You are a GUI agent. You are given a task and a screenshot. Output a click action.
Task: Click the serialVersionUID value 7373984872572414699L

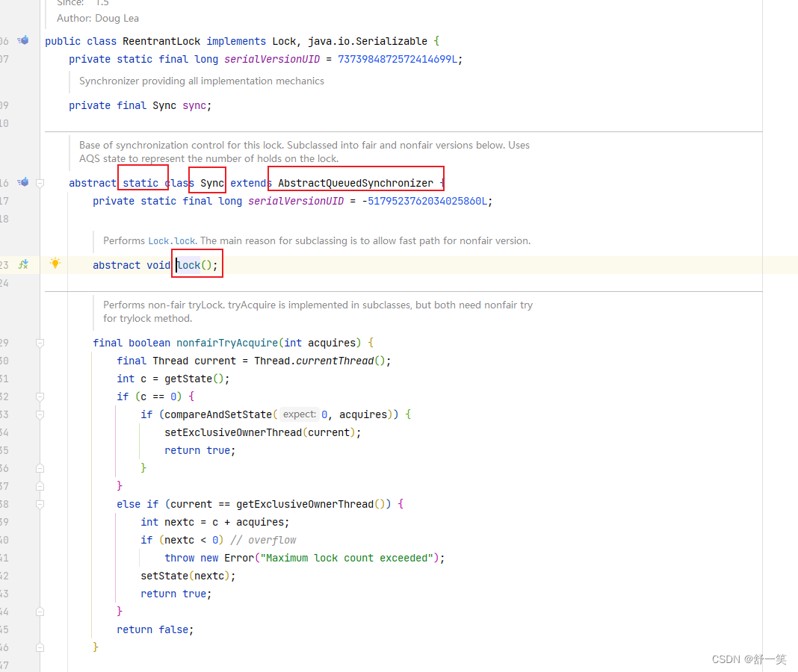398,59
